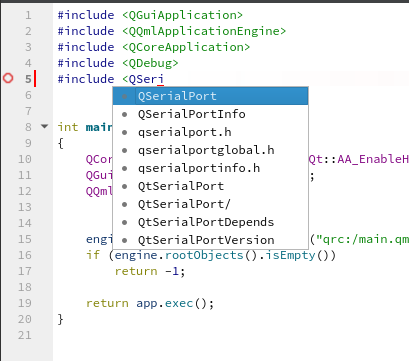This screenshot has height=361, width=409.
Task: Click bullet icon beside QSerialPortInfo
Action: (x=125, y=114)
